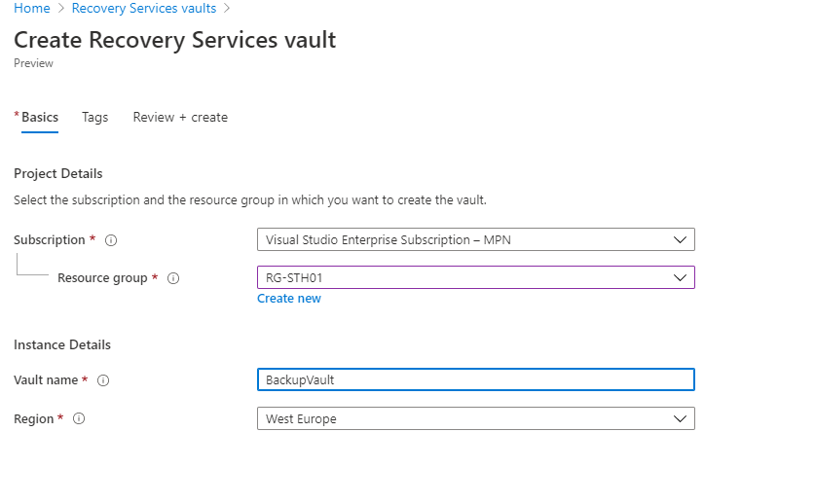The image size is (815, 504).
Task: Select the Basics tab
Action: click(40, 117)
